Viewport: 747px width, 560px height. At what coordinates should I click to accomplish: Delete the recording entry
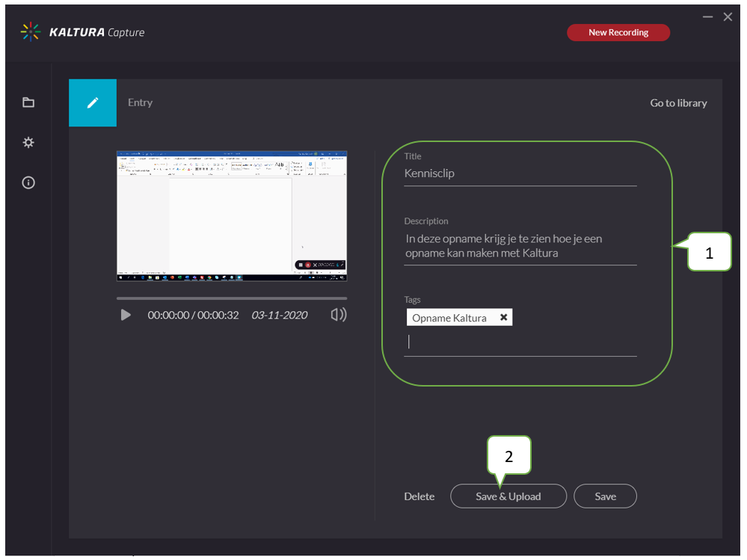(x=419, y=496)
